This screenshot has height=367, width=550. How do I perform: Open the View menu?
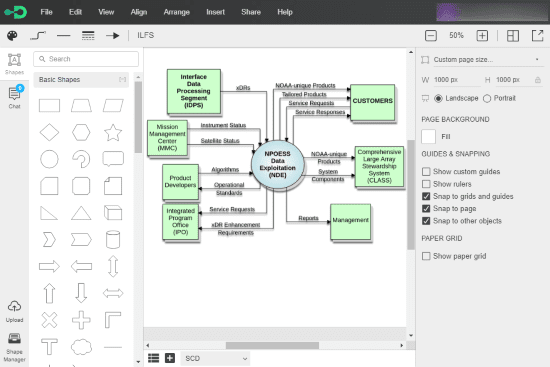point(106,12)
